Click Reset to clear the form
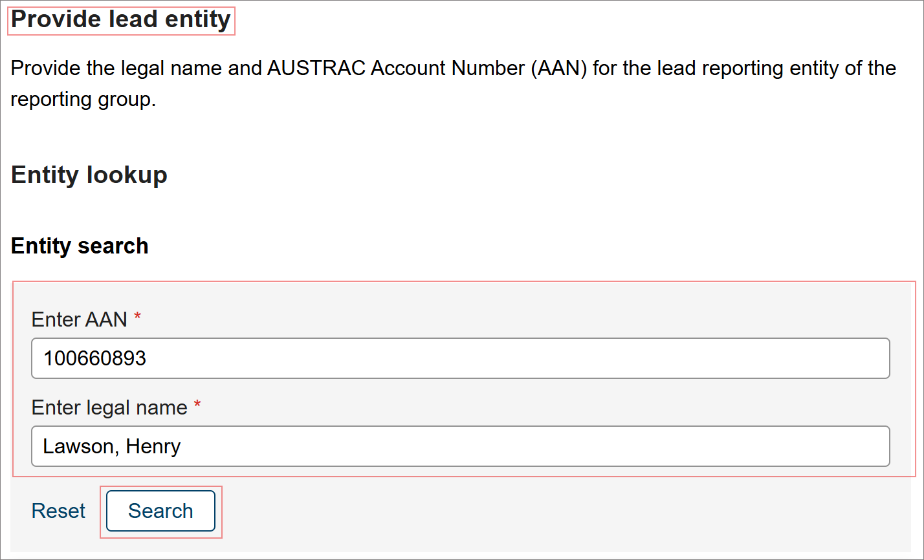The image size is (924, 560). tap(58, 511)
